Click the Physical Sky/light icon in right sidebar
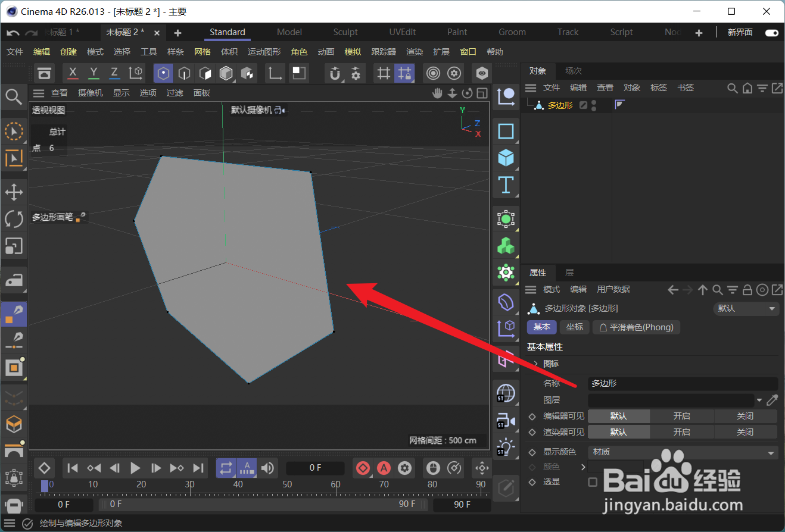The height and width of the screenshot is (532, 785). [x=506, y=447]
